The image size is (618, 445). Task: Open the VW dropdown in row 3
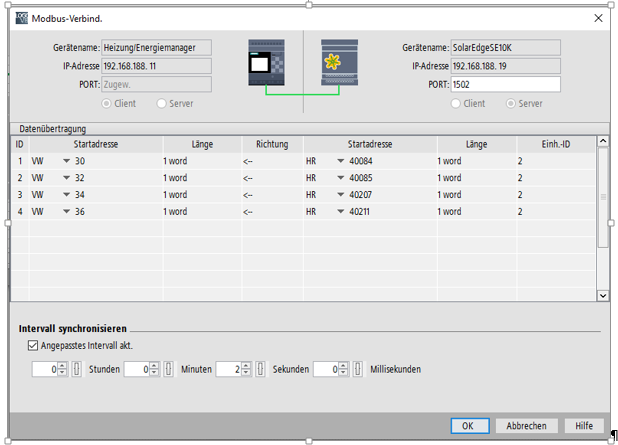point(67,194)
